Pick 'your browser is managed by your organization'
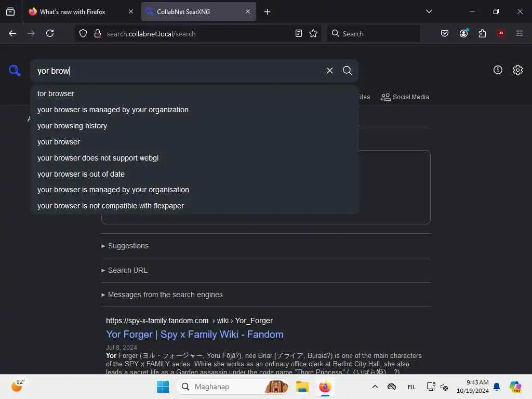Screen dimensions: 532x399 (195, 110)
